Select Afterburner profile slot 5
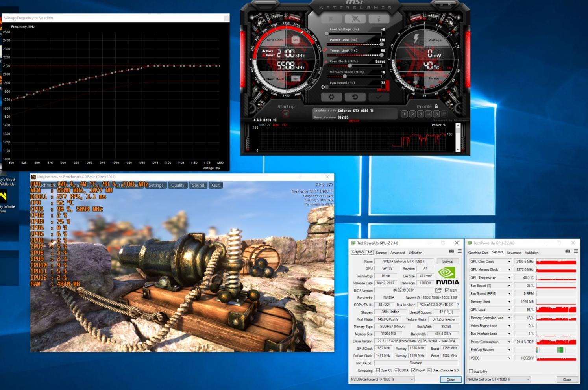Image resolution: width=588 pixels, height=390 pixels. [x=436, y=114]
